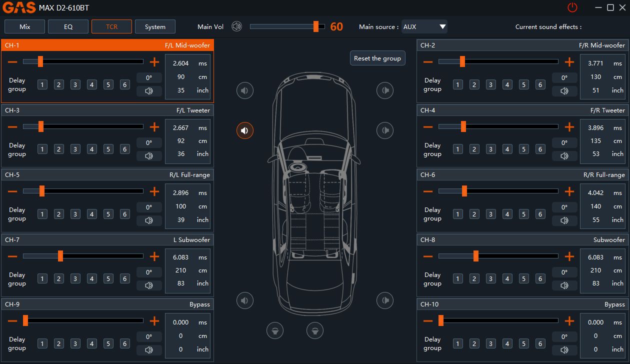Open the System tab

click(155, 26)
